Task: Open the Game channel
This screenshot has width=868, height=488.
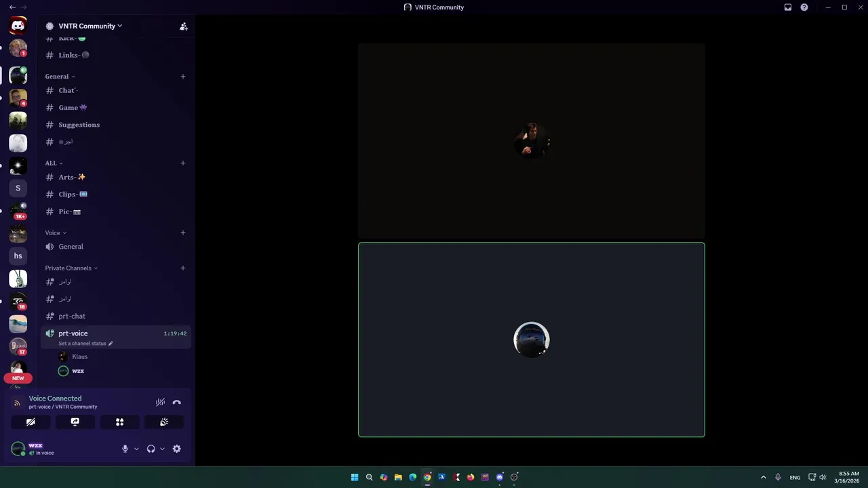Action: (116, 108)
